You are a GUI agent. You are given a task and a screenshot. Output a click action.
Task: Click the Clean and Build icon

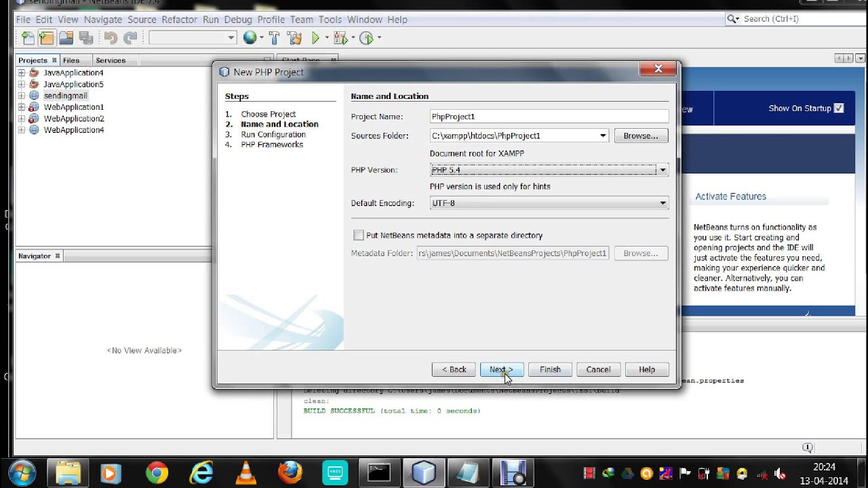click(294, 38)
